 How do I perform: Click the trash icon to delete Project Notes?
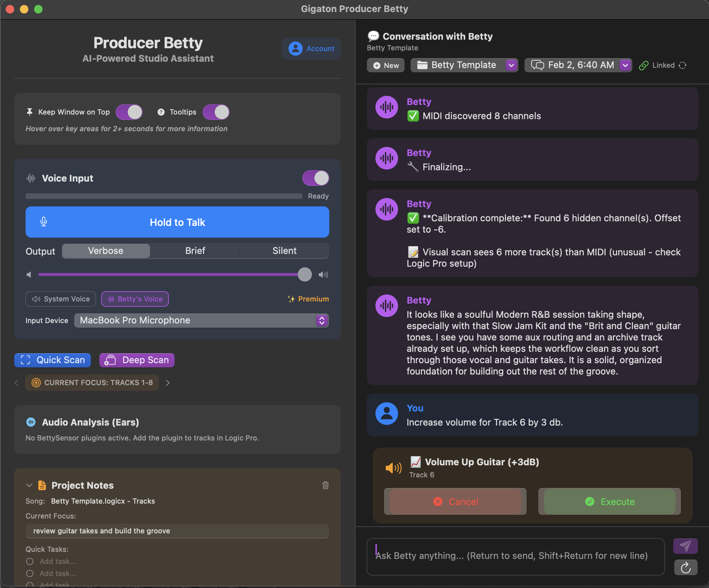(325, 486)
